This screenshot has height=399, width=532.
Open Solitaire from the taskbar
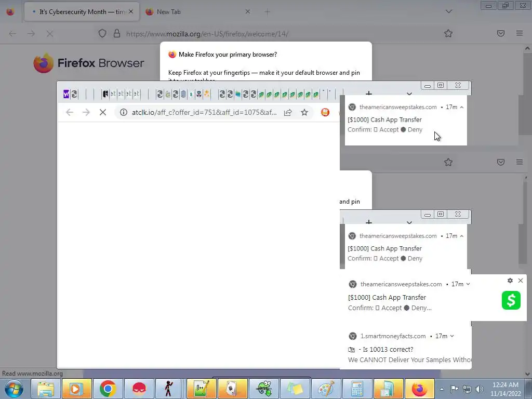point(232,389)
